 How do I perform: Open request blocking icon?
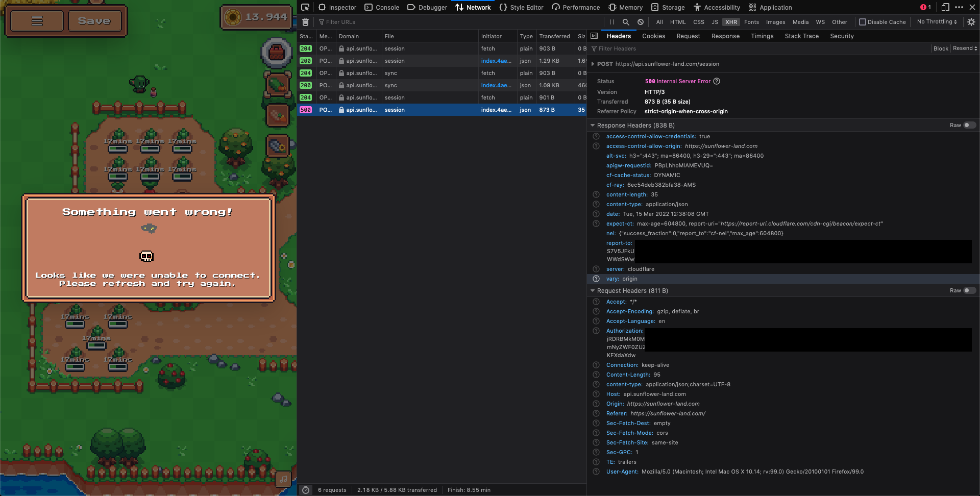click(x=640, y=22)
